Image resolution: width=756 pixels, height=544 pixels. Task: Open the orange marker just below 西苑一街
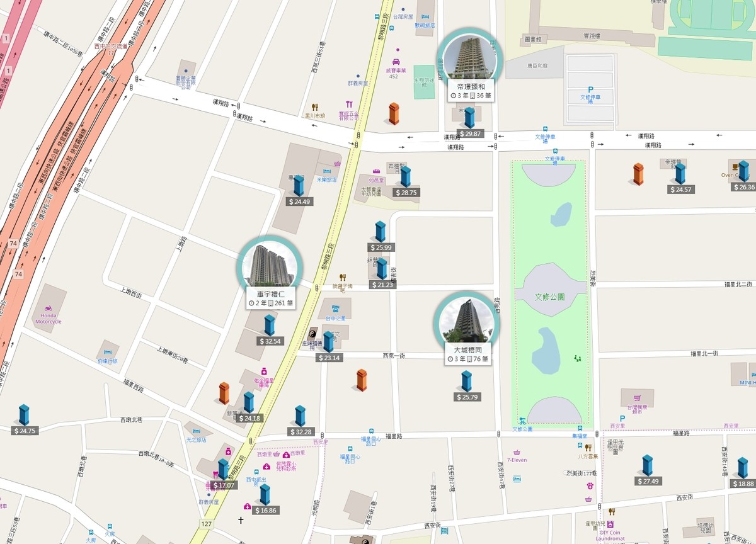tap(362, 380)
